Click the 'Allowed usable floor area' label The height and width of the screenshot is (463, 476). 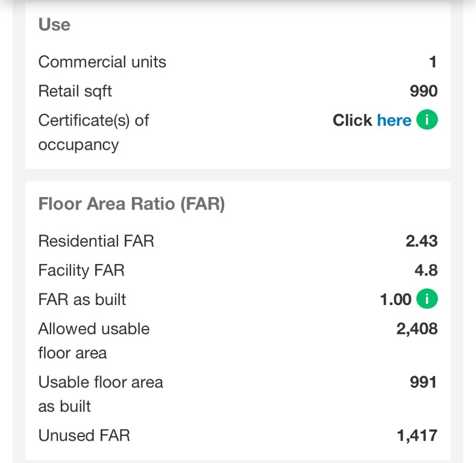[94, 341]
